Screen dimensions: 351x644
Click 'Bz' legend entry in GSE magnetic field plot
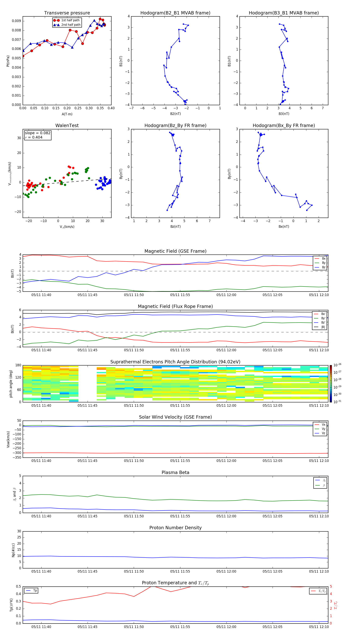[320, 267]
